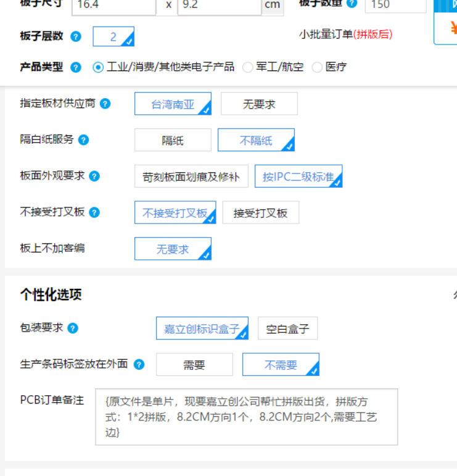Image resolution: width=457 pixels, height=476 pixels.
Task: Select 不需要 for barcode label outside
Action: 281,364
